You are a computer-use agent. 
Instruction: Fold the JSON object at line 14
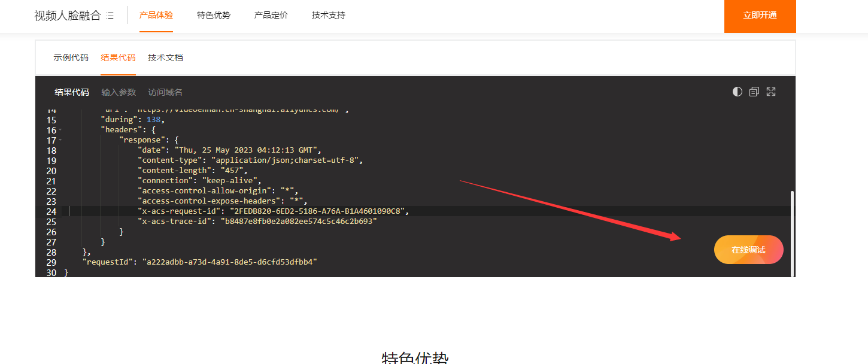click(x=59, y=110)
